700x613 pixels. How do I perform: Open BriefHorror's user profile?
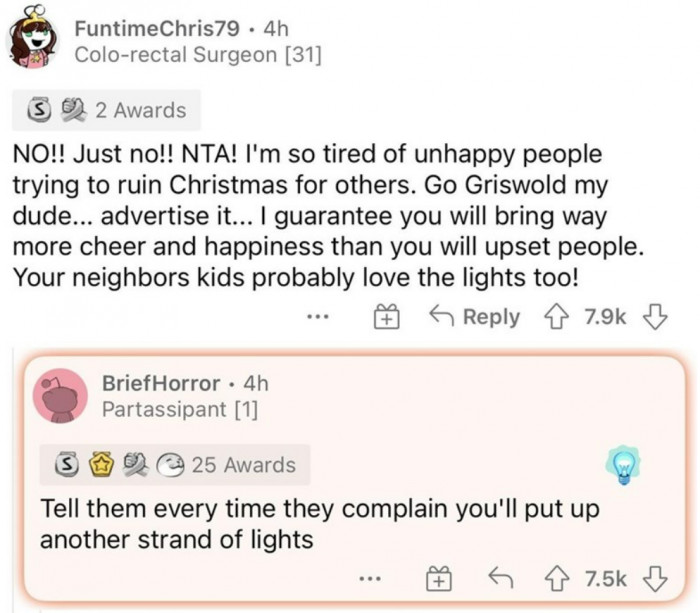point(161,382)
